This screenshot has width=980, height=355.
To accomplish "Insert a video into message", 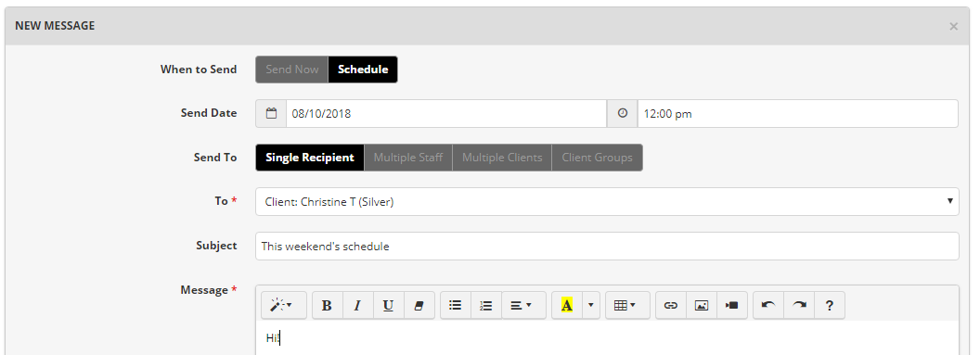I will pyautogui.click(x=732, y=306).
